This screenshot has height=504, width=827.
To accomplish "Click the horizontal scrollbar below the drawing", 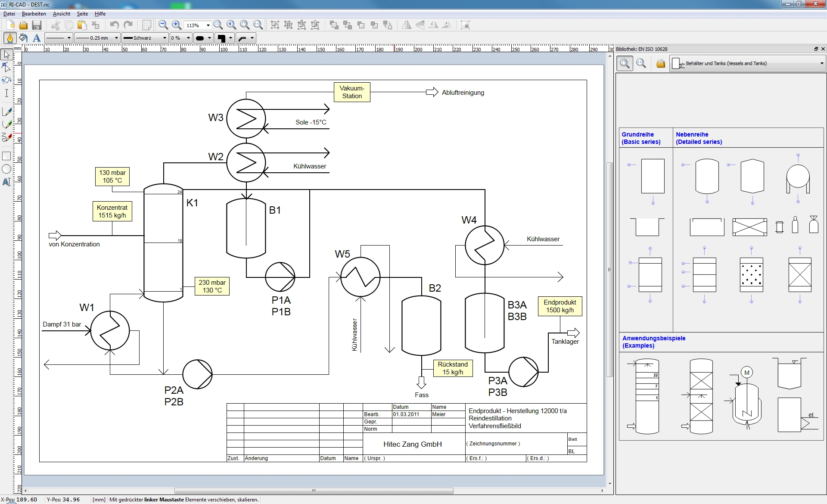I will pyautogui.click(x=314, y=491).
